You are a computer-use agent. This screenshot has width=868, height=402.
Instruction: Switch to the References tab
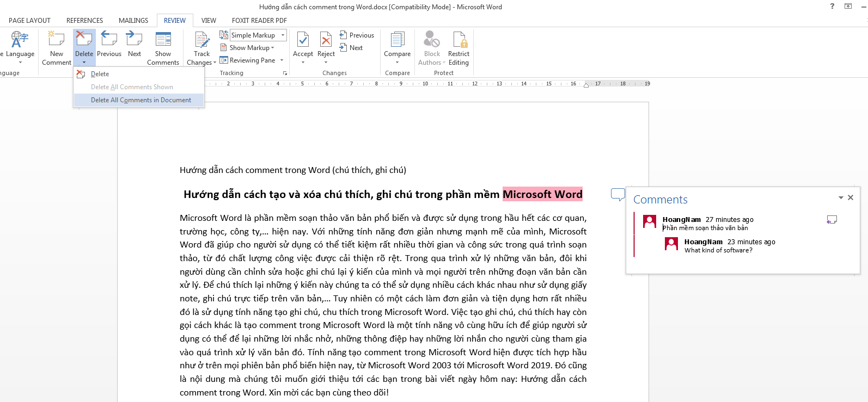(x=84, y=21)
